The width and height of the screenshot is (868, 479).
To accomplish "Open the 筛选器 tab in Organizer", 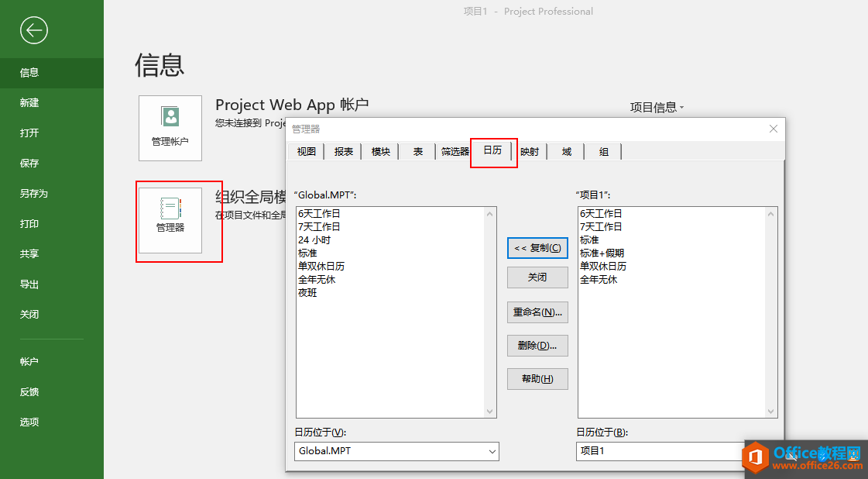I will (x=455, y=152).
